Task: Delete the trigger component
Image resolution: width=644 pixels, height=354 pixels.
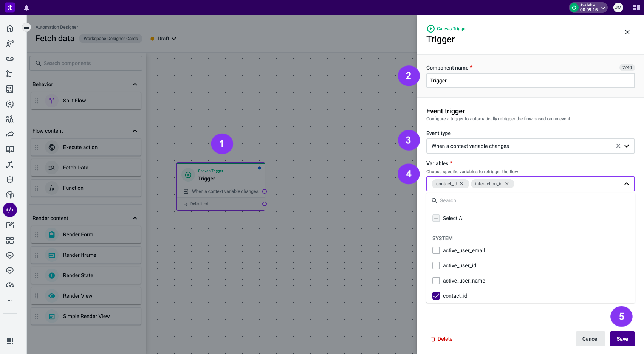Action: tap(442, 339)
